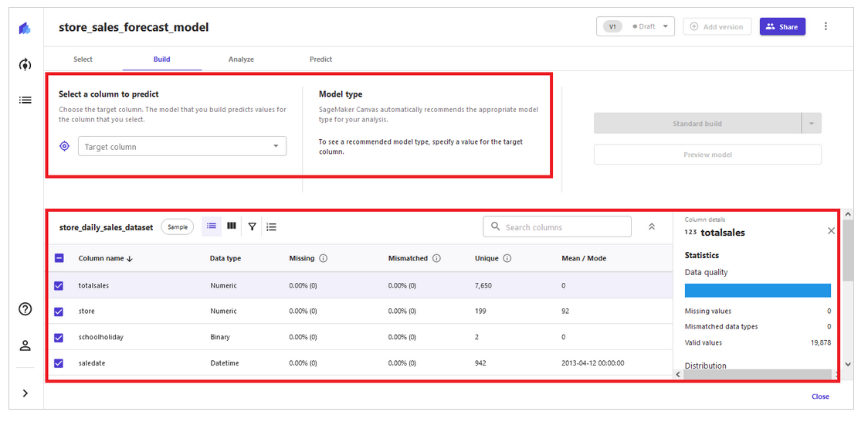868x422 pixels.
Task: Click the Missing info icon
Action: pos(324,258)
